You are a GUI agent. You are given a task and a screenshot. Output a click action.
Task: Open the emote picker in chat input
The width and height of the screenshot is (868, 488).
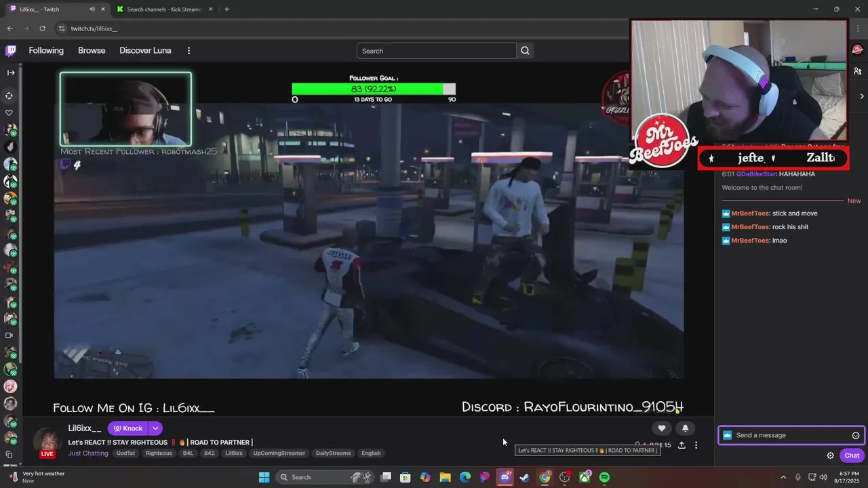[856, 436]
